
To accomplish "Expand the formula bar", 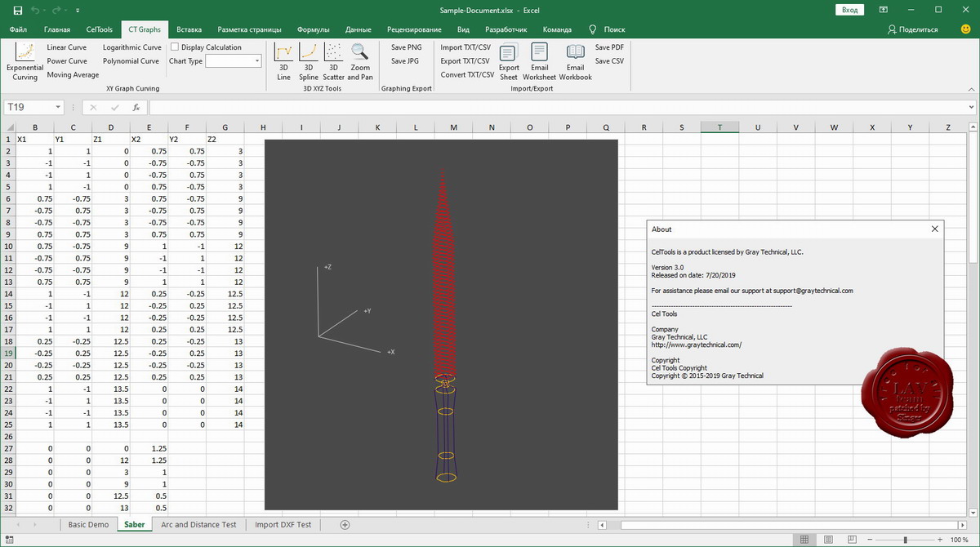I will coord(971,107).
